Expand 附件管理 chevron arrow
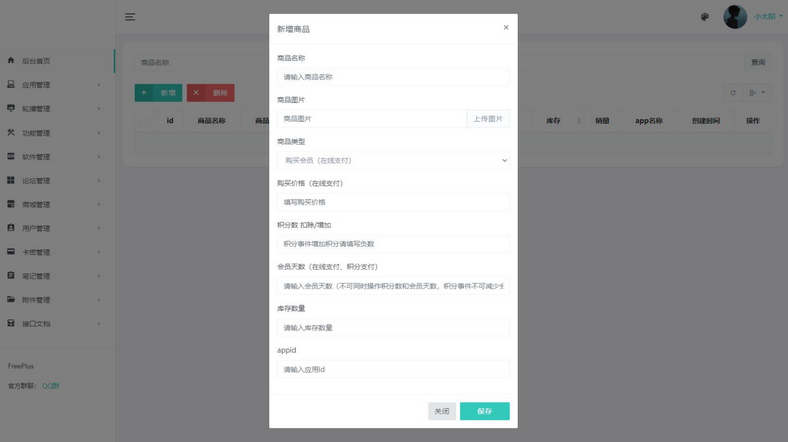The height and width of the screenshot is (442, 788). click(x=99, y=300)
